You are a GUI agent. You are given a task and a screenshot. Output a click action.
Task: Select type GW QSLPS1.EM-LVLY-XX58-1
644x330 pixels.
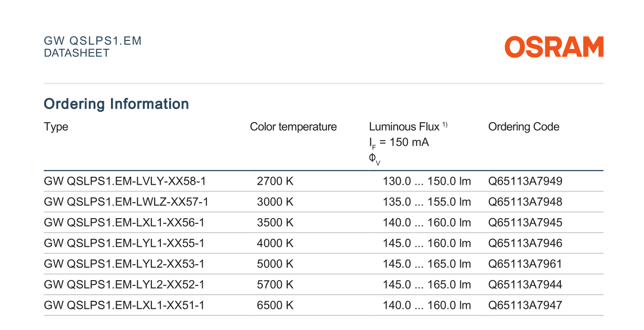124,181
